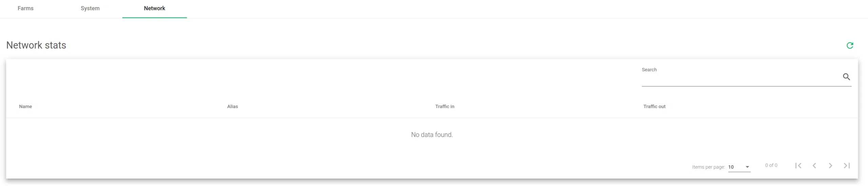868x186 pixels.
Task: Go to the next page
Action: coord(830,166)
